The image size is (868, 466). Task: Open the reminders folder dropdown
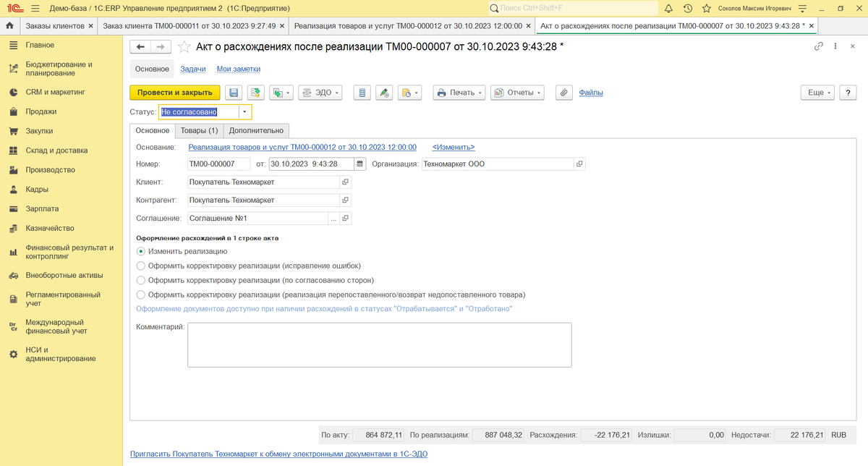(409, 93)
